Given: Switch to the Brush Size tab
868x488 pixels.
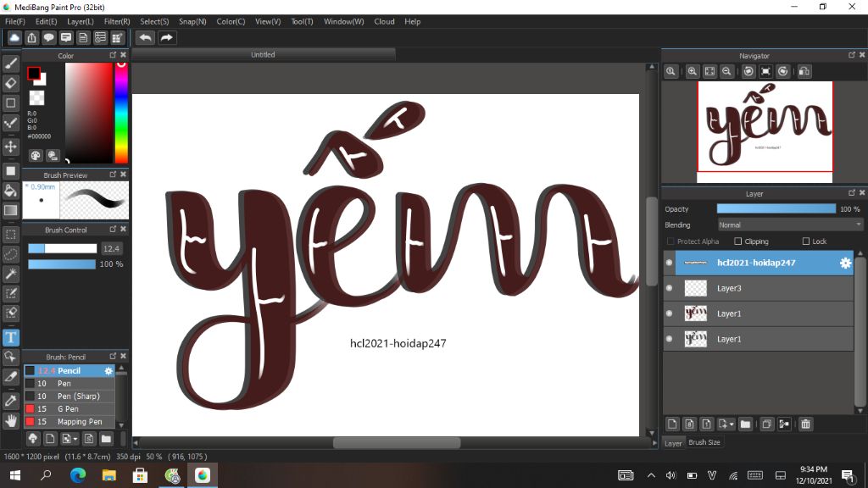Looking at the screenshot, I should click(x=704, y=442).
